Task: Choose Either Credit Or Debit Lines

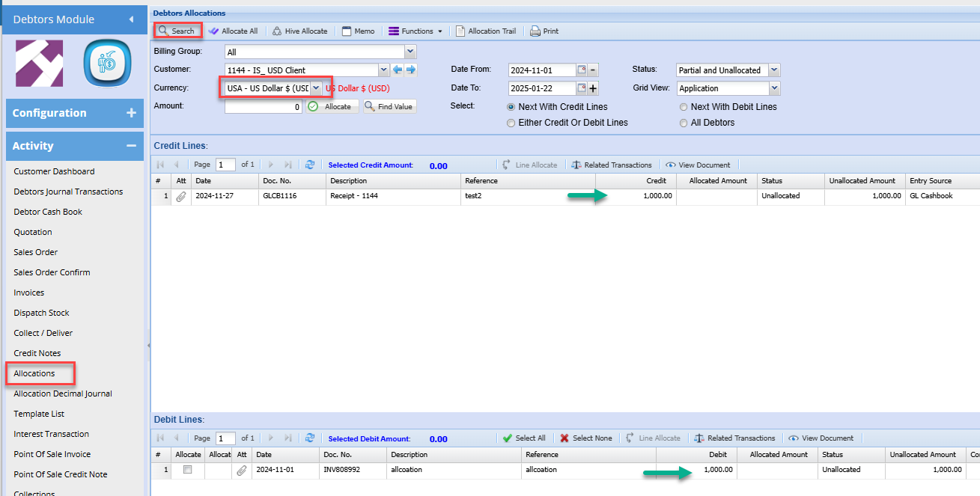Action: [511, 123]
